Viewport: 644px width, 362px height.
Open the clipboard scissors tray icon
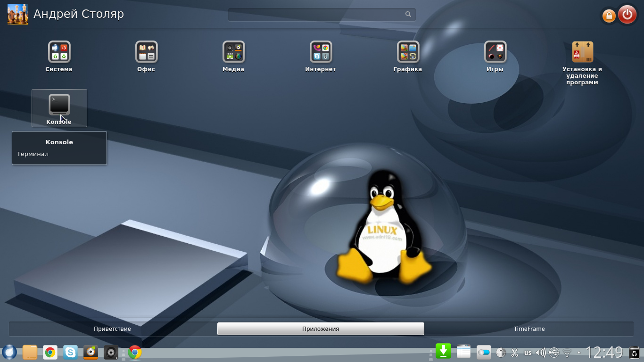514,353
